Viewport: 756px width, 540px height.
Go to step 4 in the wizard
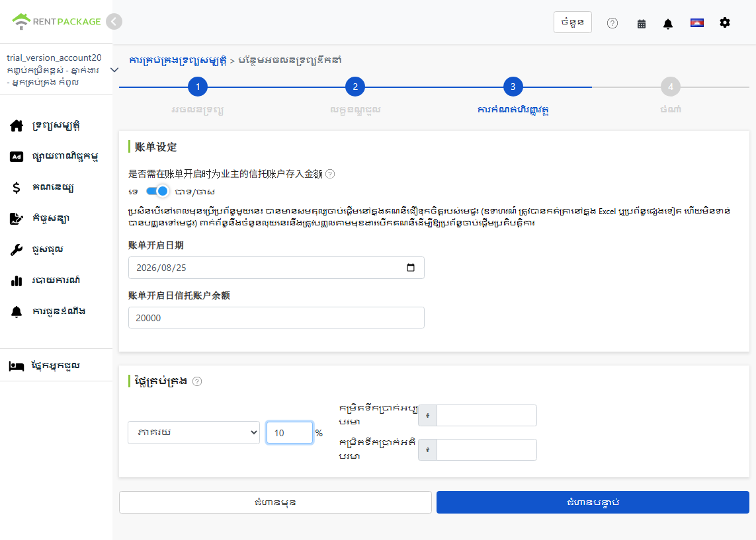(x=671, y=87)
